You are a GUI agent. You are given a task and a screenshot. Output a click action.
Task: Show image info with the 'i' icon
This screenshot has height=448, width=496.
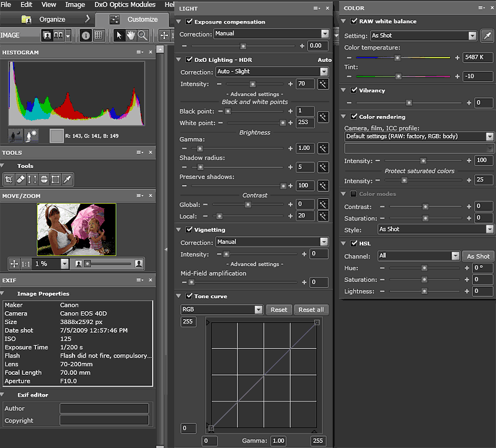coord(86,35)
